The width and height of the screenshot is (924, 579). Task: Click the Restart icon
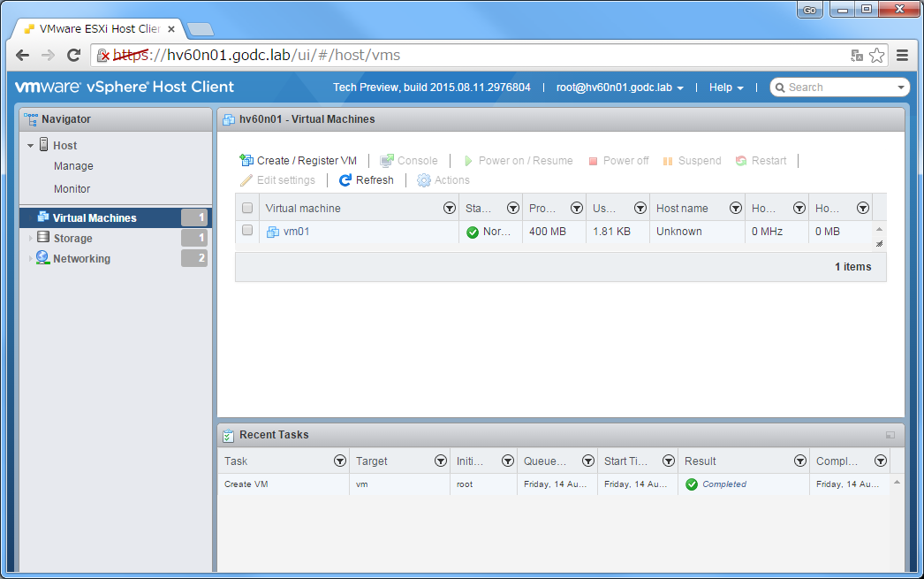pyautogui.click(x=741, y=160)
